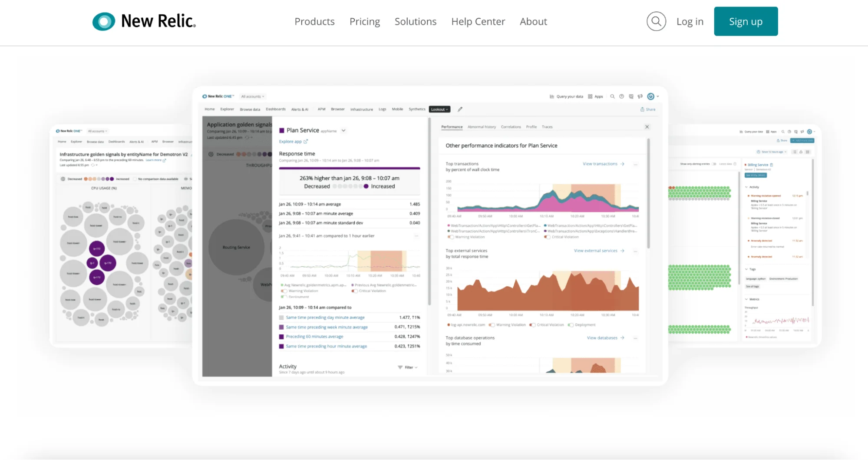Image resolution: width=868 pixels, height=460 pixels.
Task: Open the Pricing page
Action: pos(364,21)
